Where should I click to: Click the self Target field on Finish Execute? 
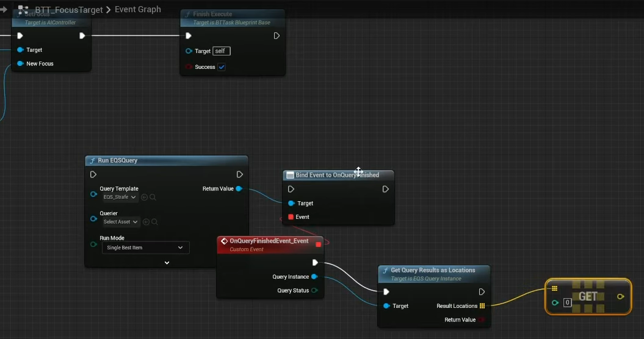(x=221, y=51)
